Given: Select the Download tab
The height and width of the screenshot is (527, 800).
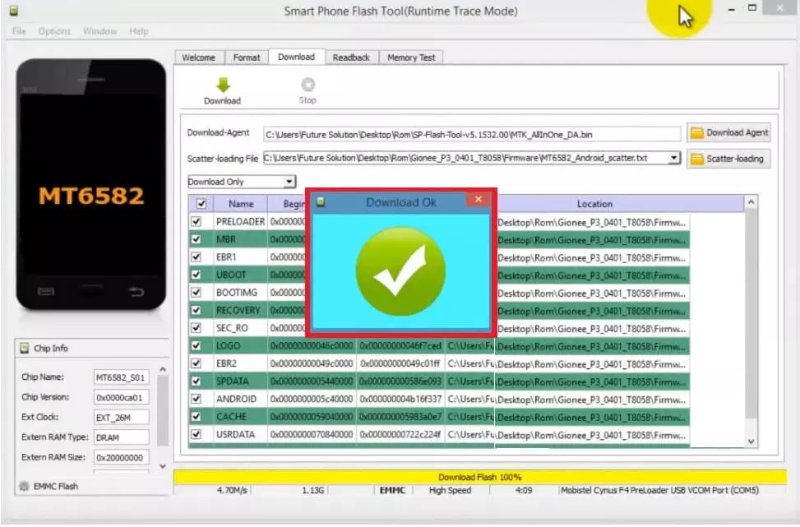Looking at the screenshot, I should 296,57.
